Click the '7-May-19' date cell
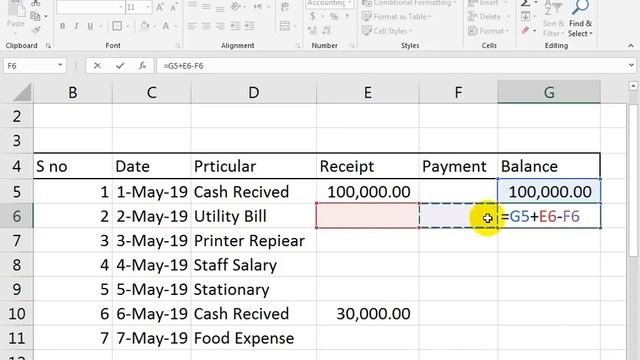 coord(151,338)
